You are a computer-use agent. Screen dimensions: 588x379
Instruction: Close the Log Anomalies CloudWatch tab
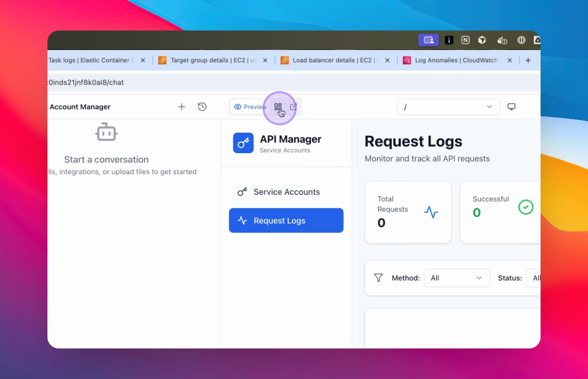[509, 61]
